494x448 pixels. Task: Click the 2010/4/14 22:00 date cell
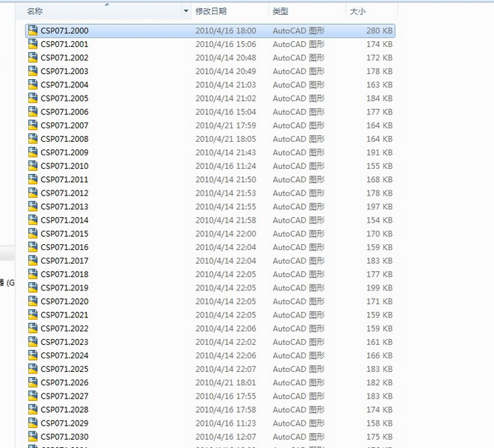[x=226, y=234]
